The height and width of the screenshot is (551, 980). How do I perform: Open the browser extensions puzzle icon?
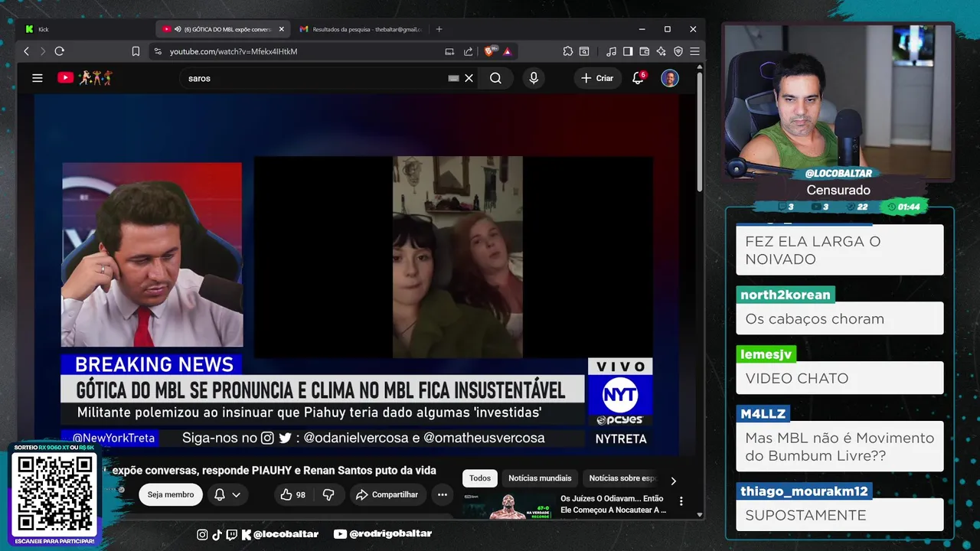(567, 51)
